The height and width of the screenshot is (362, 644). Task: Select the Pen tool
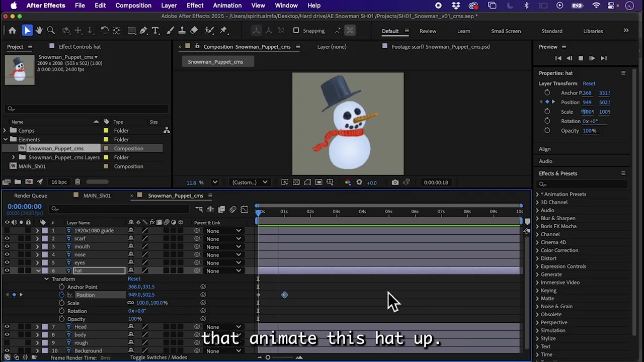(x=143, y=31)
